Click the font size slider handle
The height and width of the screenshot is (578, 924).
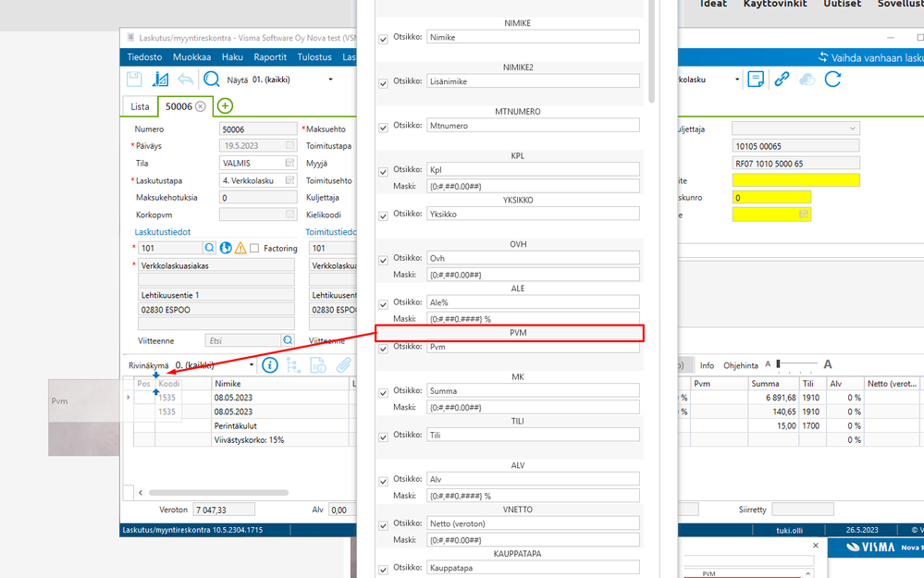point(779,364)
